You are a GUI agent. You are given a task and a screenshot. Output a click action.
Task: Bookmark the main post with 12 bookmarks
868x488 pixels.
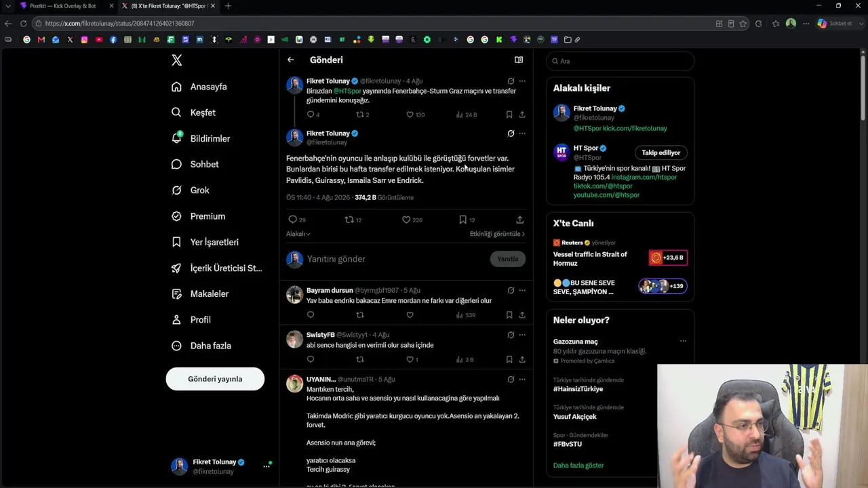(x=463, y=220)
